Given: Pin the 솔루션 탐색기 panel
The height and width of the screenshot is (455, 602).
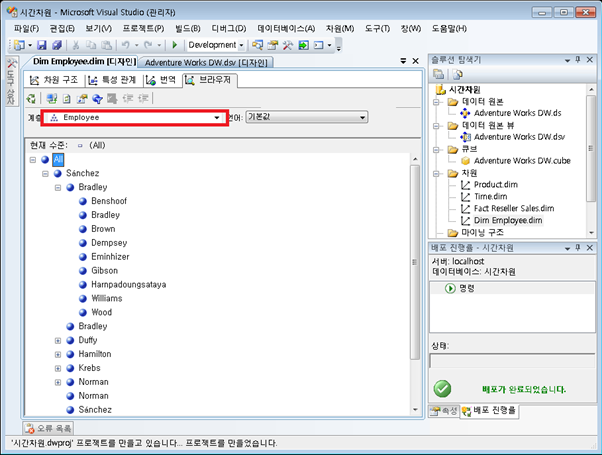Looking at the screenshot, I should 578,60.
